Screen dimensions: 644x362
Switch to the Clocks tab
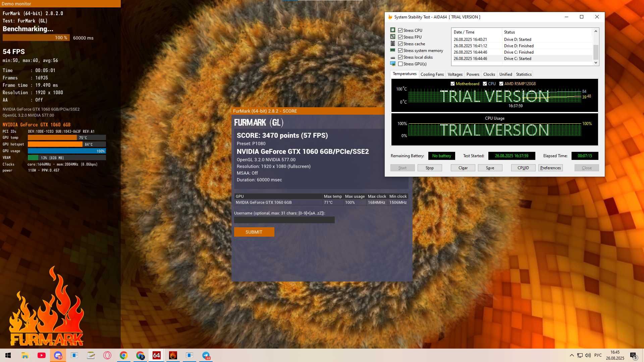pos(489,74)
